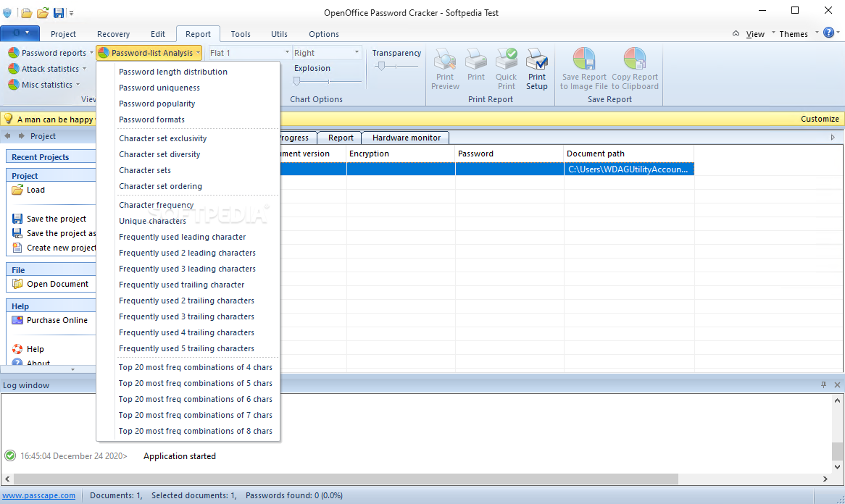Open Print Setup
The height and width of the screenshot is (504, 845).
(x=537, y=69)
